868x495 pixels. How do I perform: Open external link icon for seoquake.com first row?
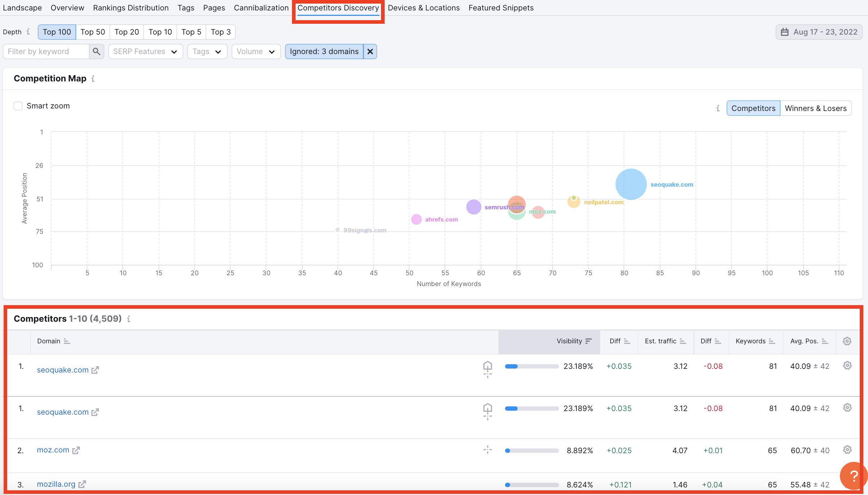coord(95,370)
